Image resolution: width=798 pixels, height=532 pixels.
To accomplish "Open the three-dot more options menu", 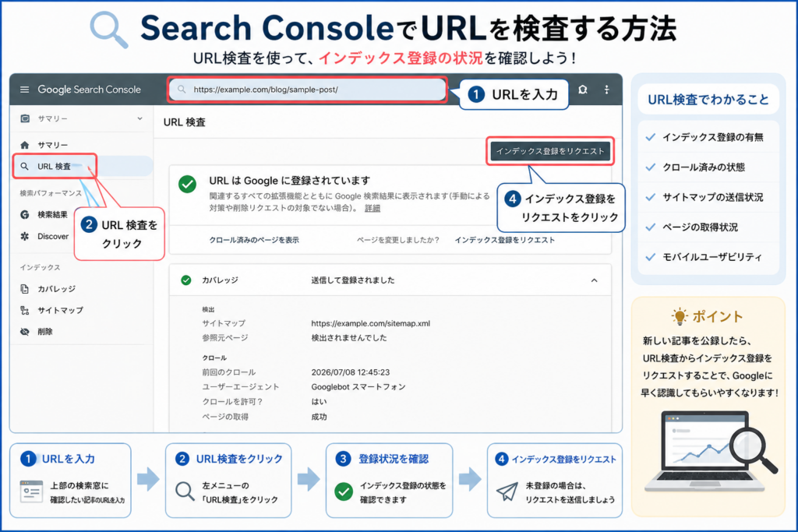I will [x=606, y=90].
